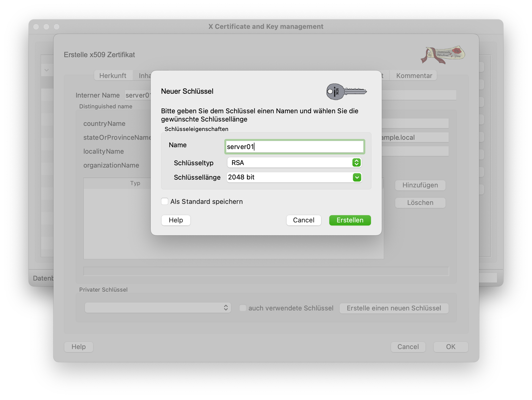Enable Als Standard speichern checkbox

tap(165, 201)
